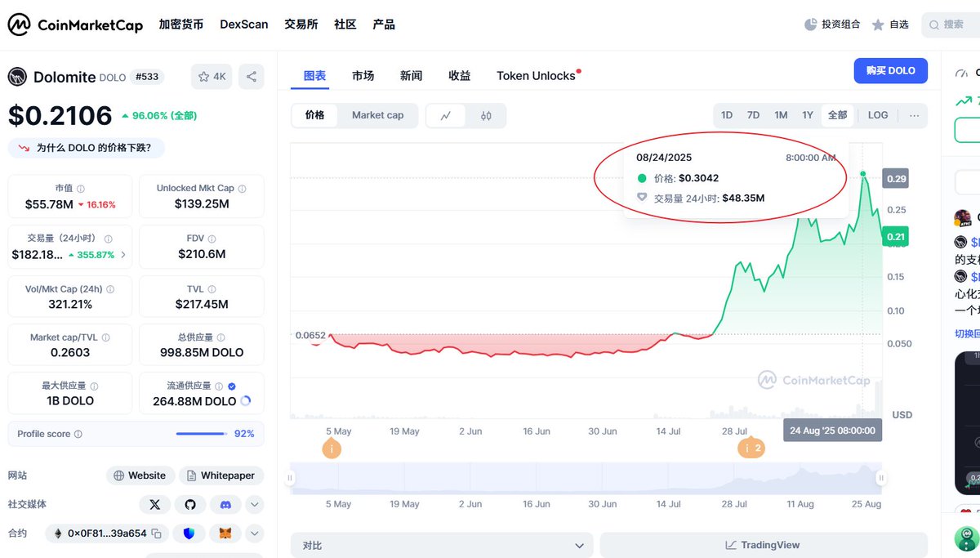
Task: Click the 自选 watchlist star in header
Action: tap(878, 25)
